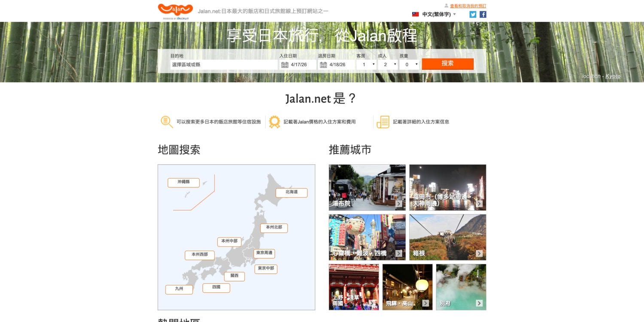Click the 地圖搜索 heading
This screenshot has height=322, width=644.
coord(179,150)
